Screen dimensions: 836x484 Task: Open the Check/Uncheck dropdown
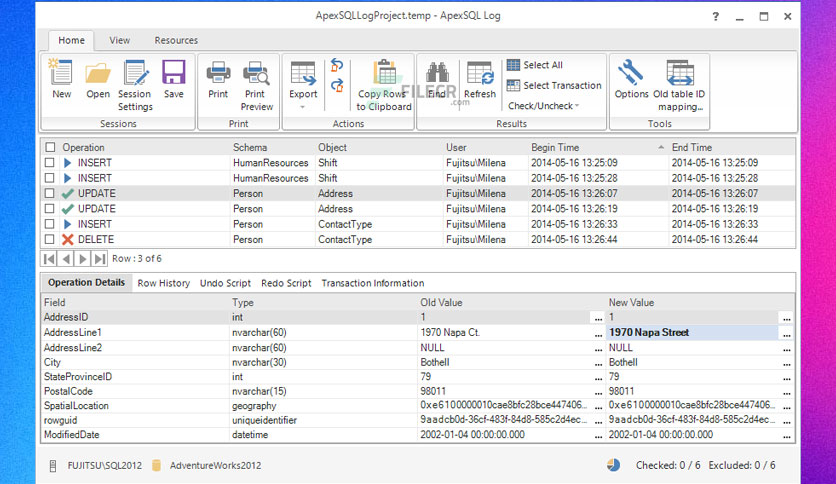(543, 106)
